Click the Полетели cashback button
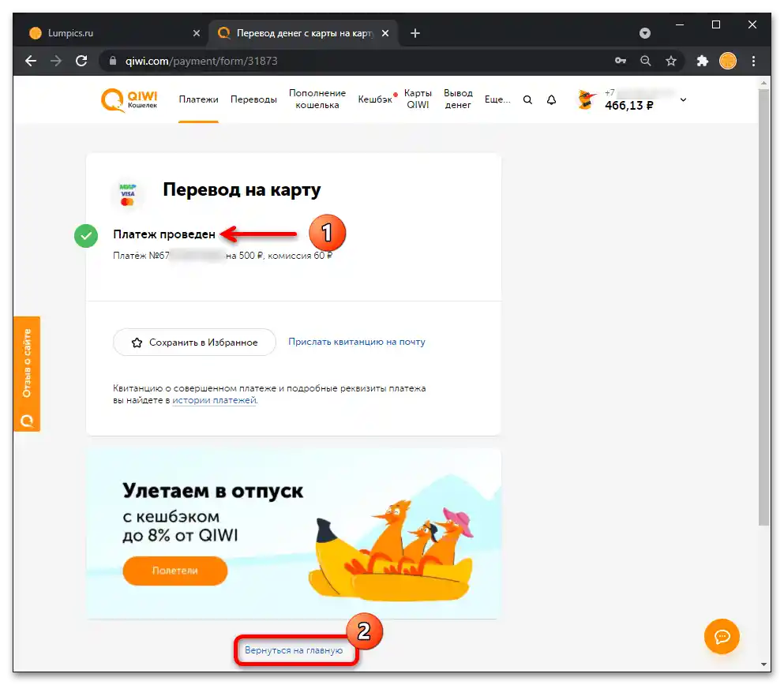 174,571
